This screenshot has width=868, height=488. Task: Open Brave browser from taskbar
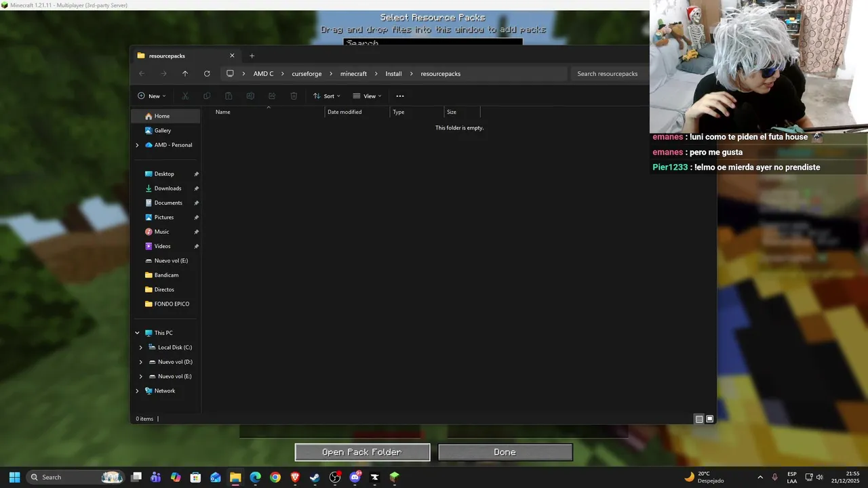tap(295, 477)
